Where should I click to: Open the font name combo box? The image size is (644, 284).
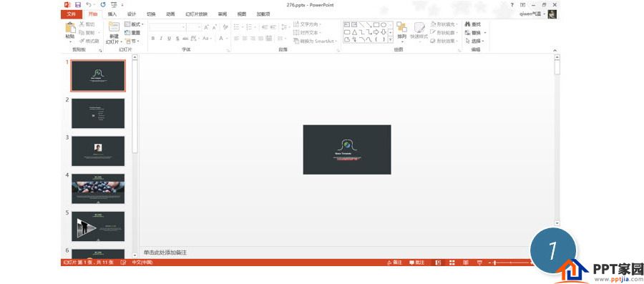coord(167,27)
